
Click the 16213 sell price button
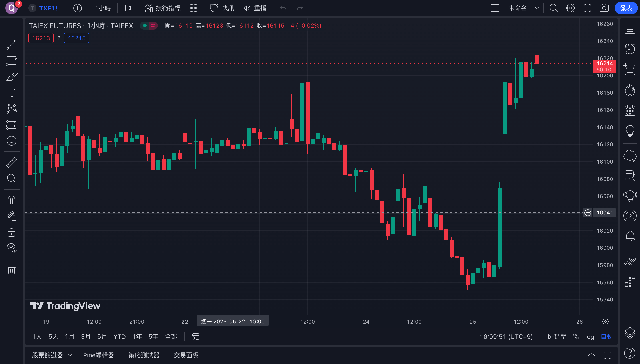pyautogui.click(x=41, y=38)
